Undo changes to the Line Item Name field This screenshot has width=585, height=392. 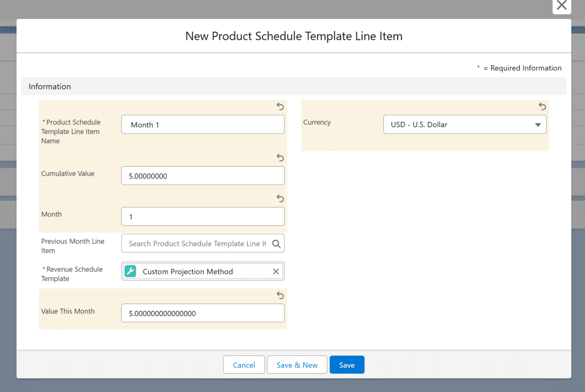tap(280, 107)
